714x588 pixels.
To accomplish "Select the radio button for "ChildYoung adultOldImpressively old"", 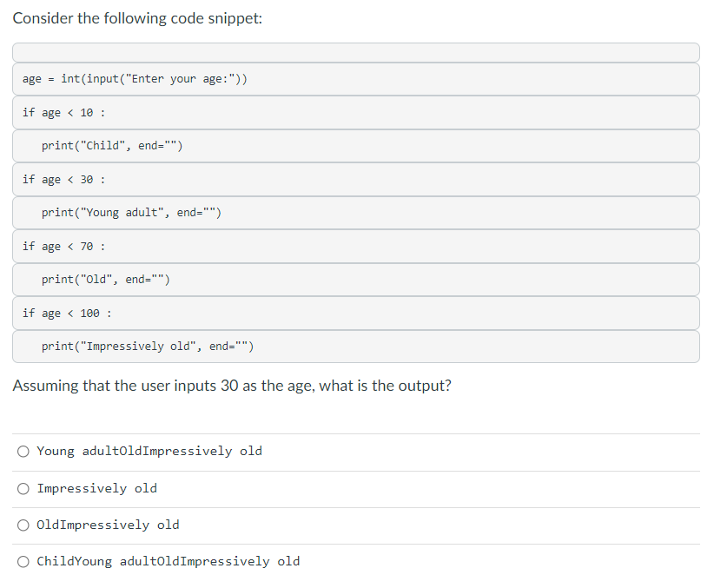I will [x=23, y=561].
